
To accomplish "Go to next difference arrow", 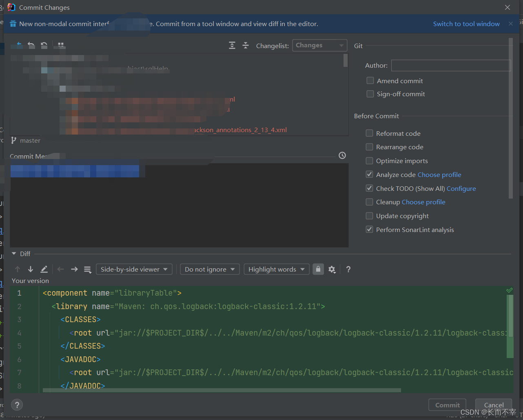I will 31,269.
